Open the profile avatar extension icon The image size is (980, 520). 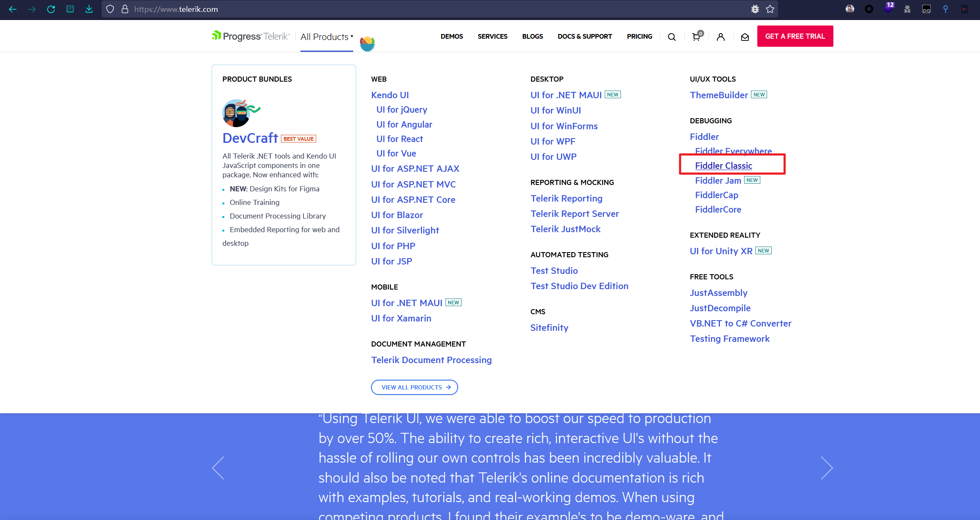tap(850, 9)
